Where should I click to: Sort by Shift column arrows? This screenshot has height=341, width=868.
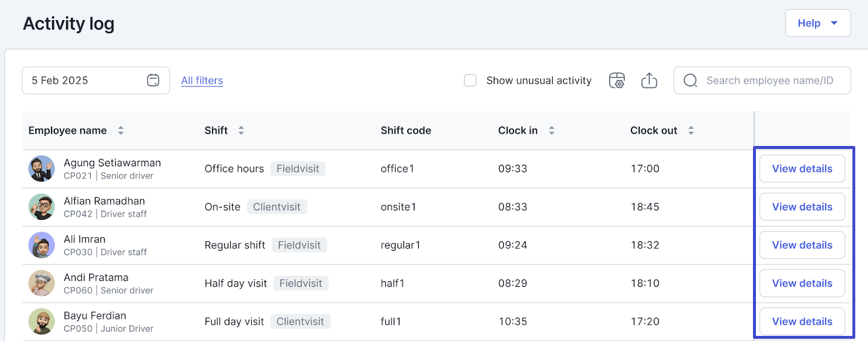(x=241, y=130)
